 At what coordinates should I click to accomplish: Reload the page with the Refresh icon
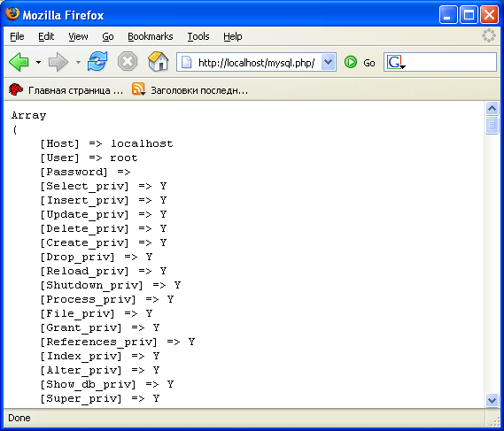(97, 61)
